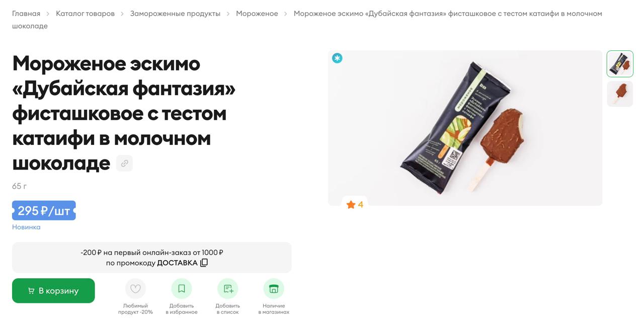Click the 295 ₽/шт price tag
The width and height of the screenshot is (644, 325).
tap(44, 211)
